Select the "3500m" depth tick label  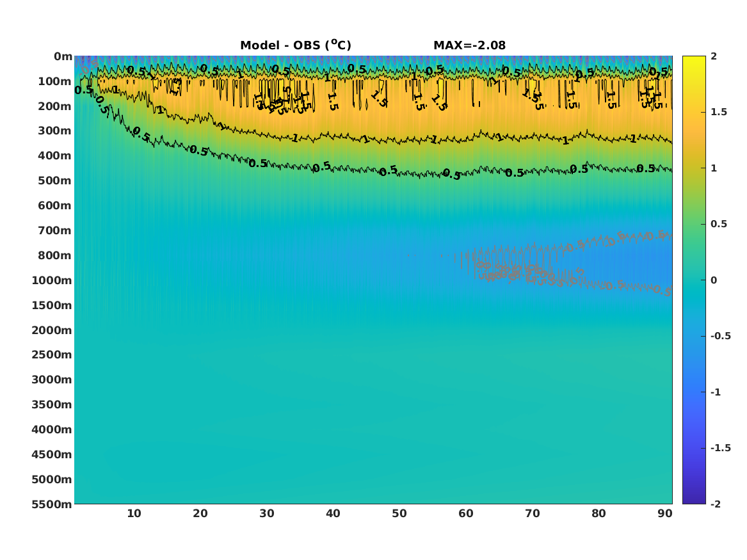tap(52, 404)
